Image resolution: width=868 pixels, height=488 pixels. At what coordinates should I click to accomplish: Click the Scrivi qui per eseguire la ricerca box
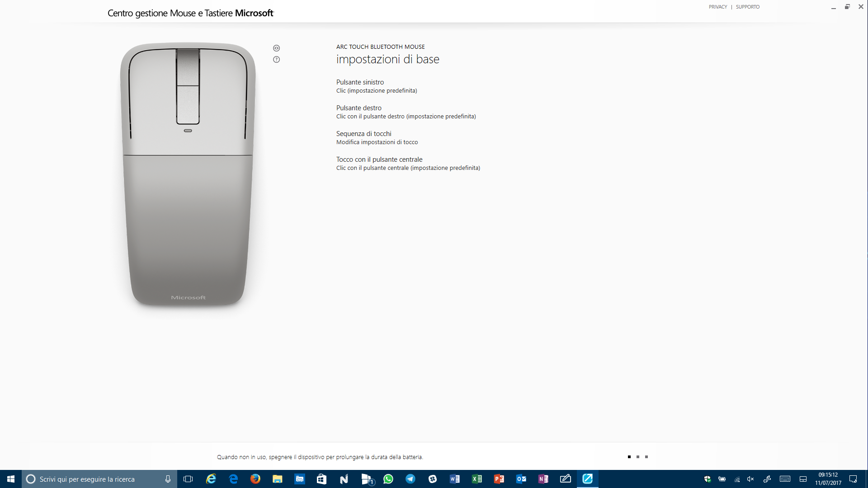pos(99,479)
